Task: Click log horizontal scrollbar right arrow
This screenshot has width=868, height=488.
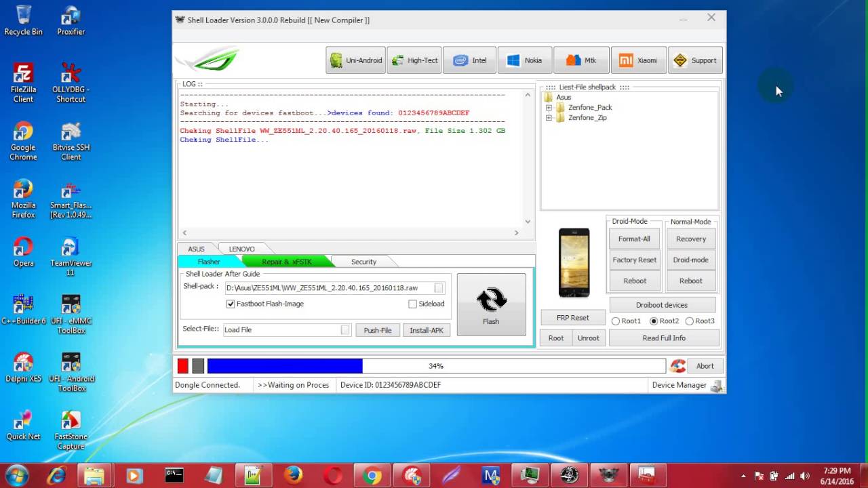Action: (x=516, y=232)
